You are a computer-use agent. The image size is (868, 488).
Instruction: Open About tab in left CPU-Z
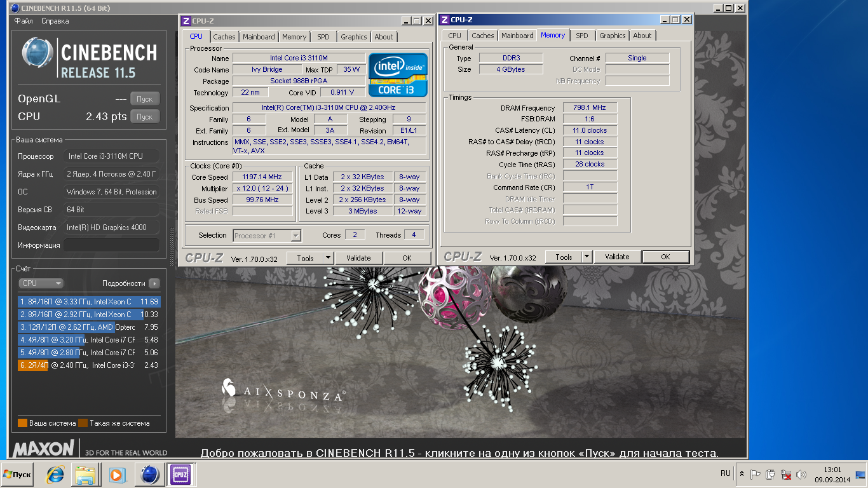384,37
